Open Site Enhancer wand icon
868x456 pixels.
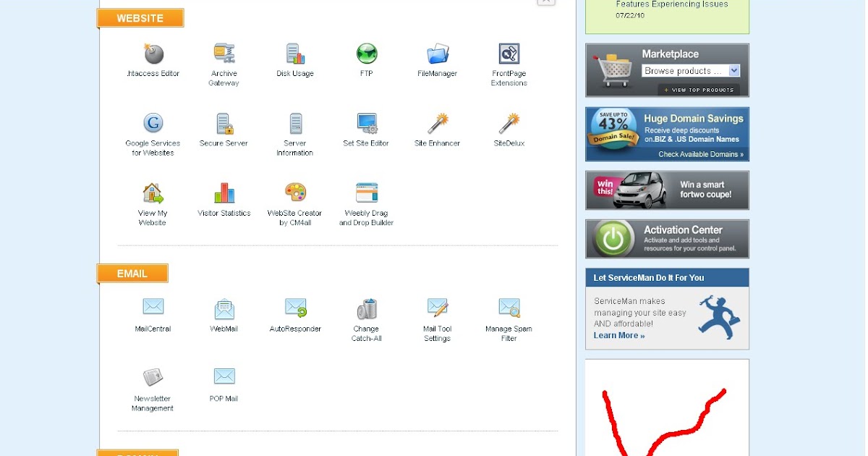tap(438, 123)
